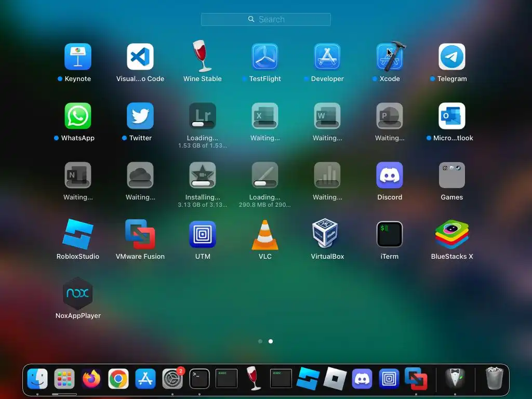Open iTerm
The width and height of the screenshot is (532, 399).
(x=390, y=234)
